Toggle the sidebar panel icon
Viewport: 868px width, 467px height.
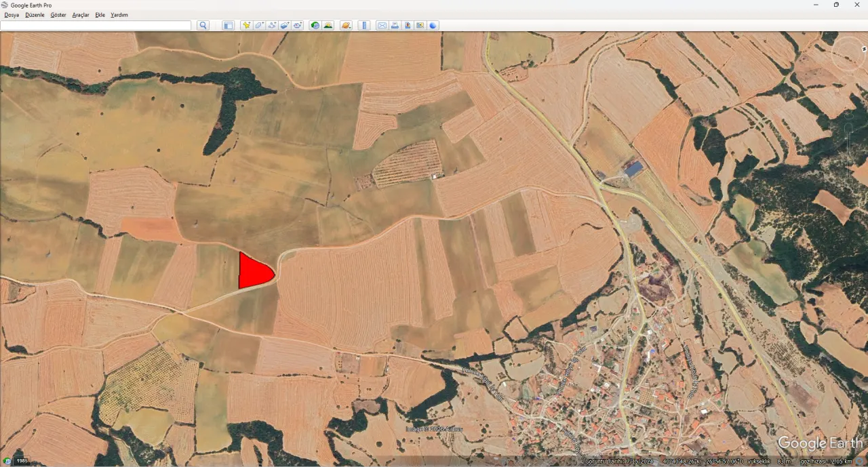click(228, 26)
